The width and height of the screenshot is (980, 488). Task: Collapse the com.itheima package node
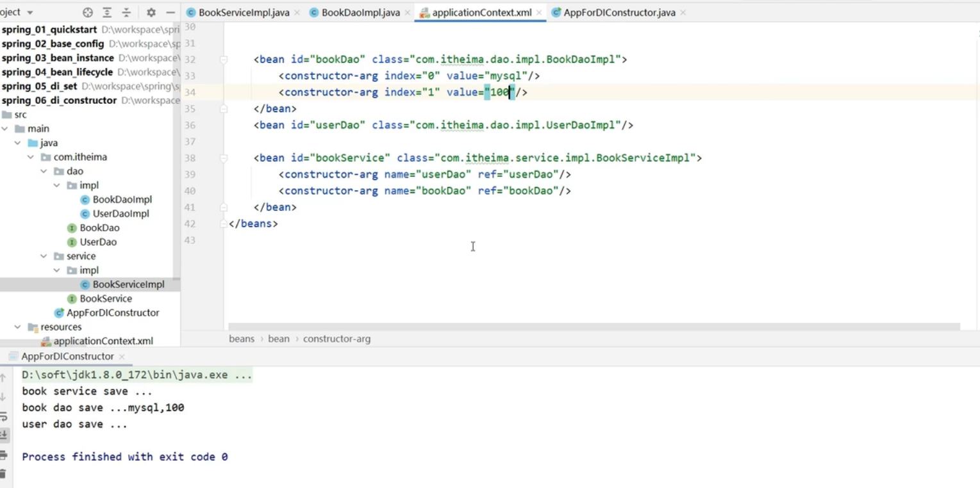[31, 157]
